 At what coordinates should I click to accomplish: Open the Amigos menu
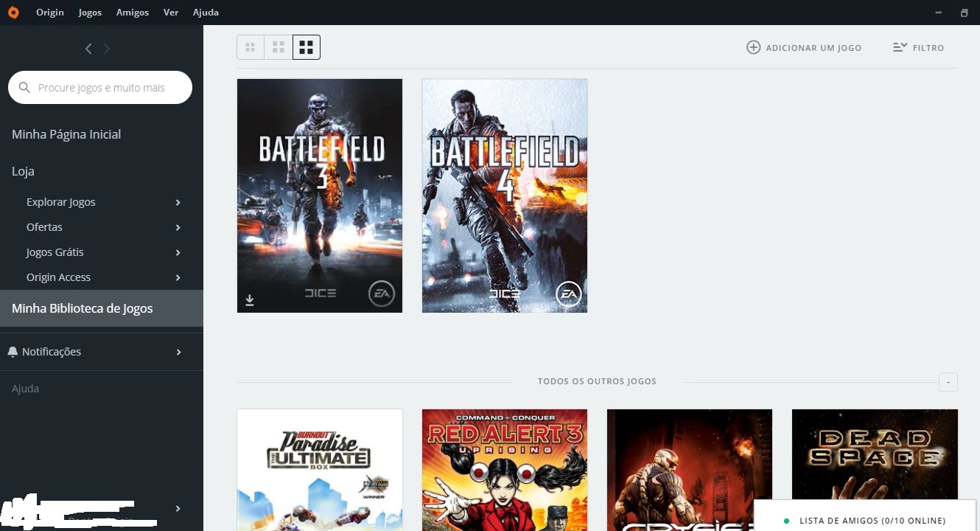click(132, 13)
